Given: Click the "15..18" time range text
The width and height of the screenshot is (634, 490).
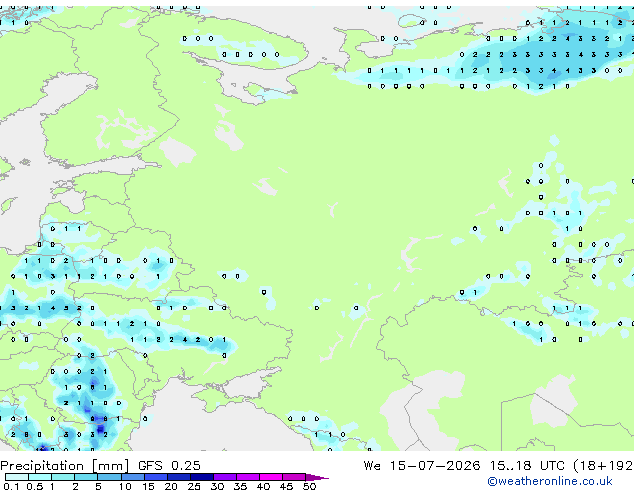Looking at the screenshot, I should (510, 466).
